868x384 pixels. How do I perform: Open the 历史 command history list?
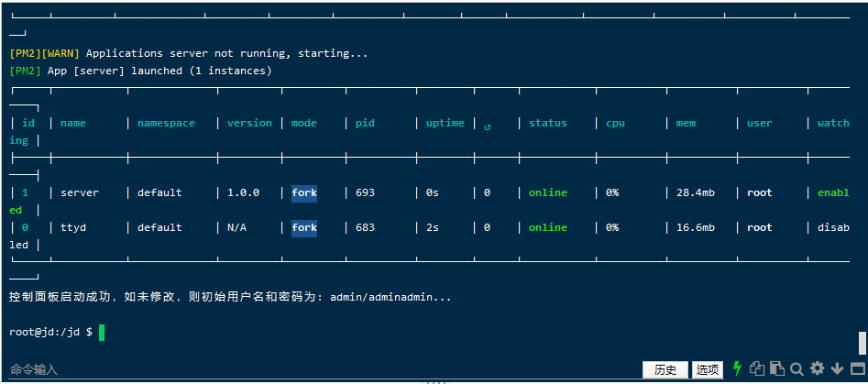coord(665,369)
